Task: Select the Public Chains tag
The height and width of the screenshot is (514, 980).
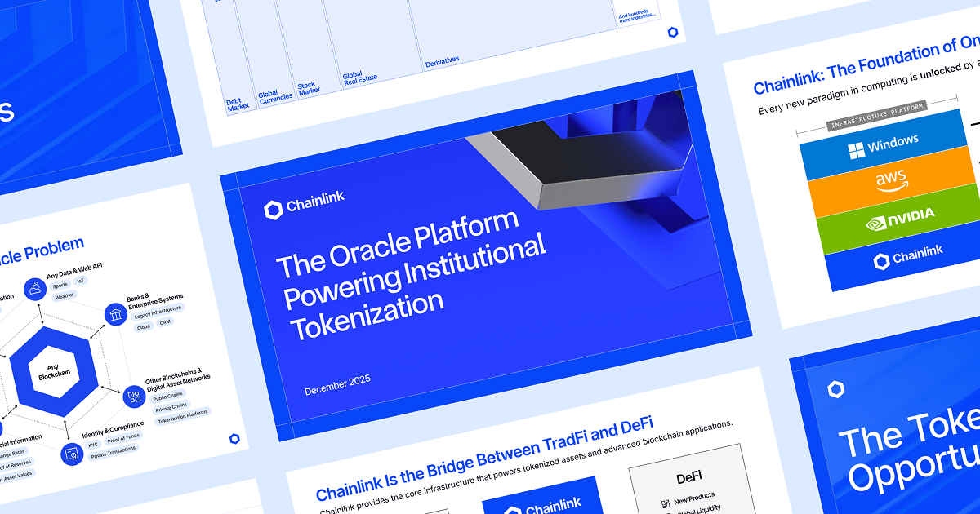Action: point(169,395)
